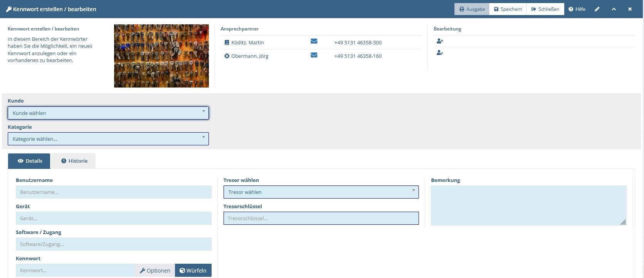Viewport: 644px width, 278px height.
Task: Click the key icon beside the page title
Action: [9, 9]
